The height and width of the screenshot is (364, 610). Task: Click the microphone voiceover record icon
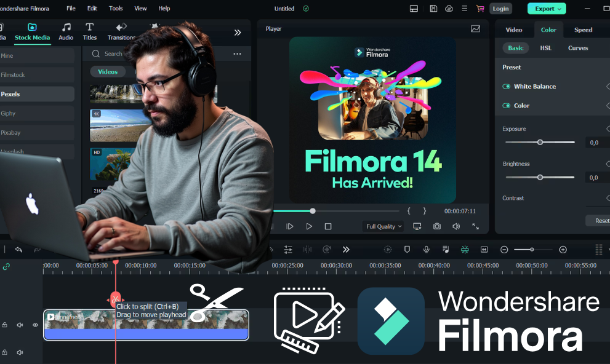(426, 250)
